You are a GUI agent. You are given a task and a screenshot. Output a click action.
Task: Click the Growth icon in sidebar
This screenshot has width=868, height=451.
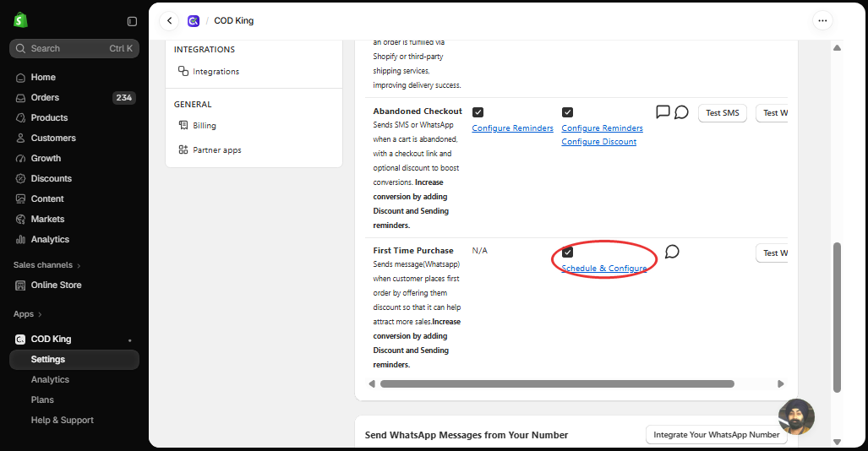click(20, 159)
